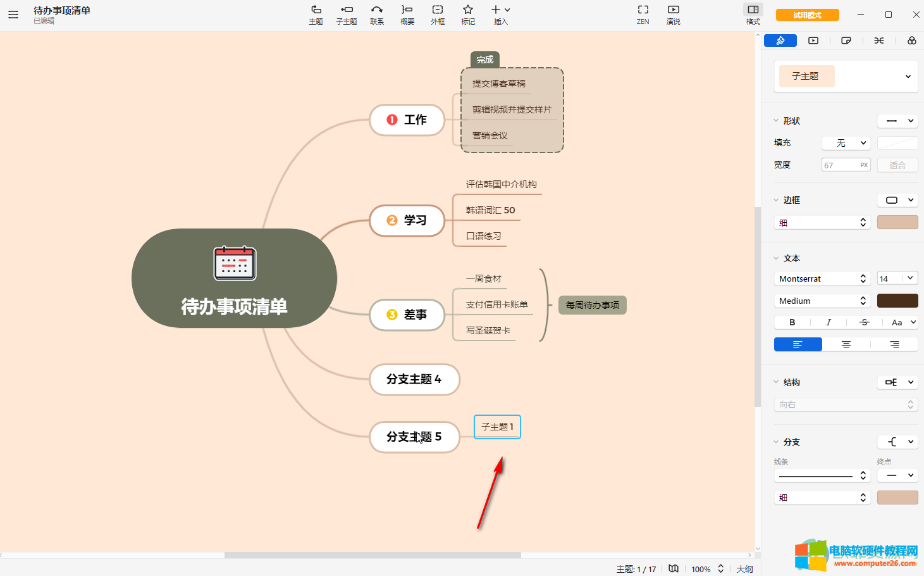Image resolution: width=924 pixels, height=576 pixels.
Task: Select the 联系 relationship tool
Action: tap(377, 15)
